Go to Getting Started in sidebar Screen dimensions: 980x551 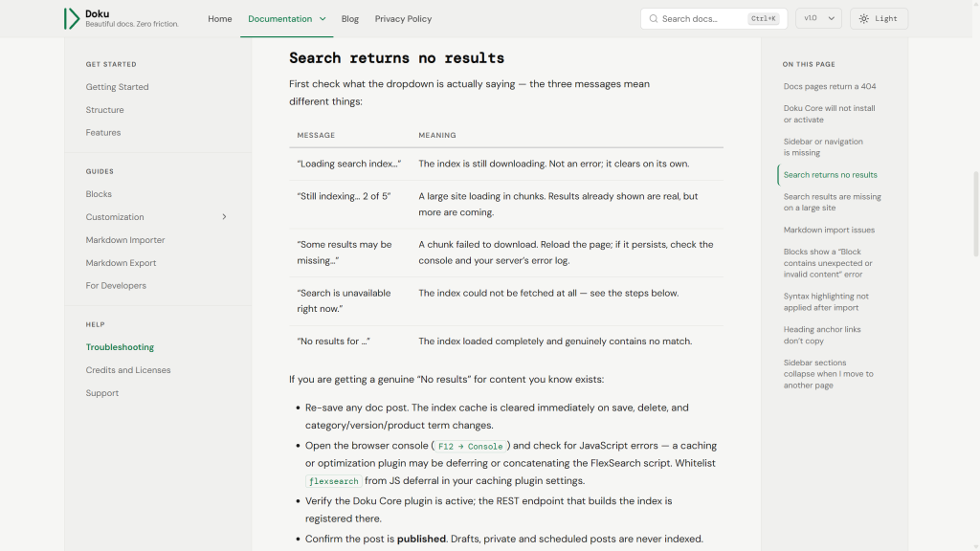(x=117, y=87)
